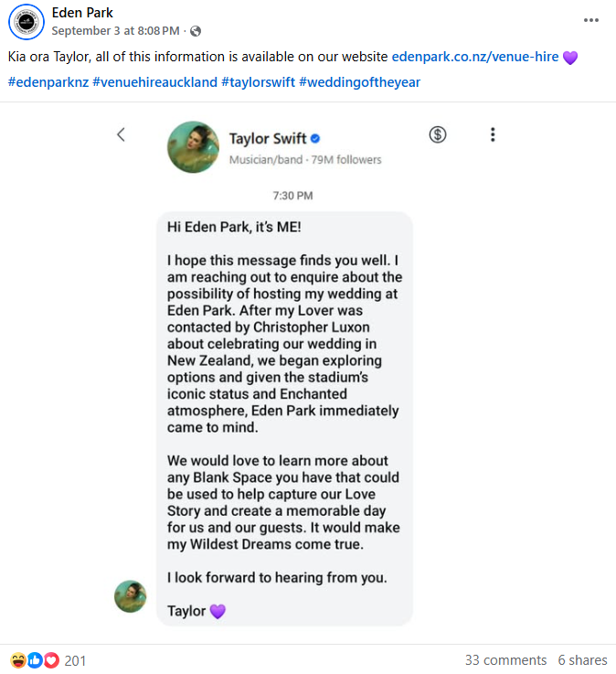The width and height of the screenshot is (616, 674).
Task: View the 6 shares
Action: (x=582, y=660)
